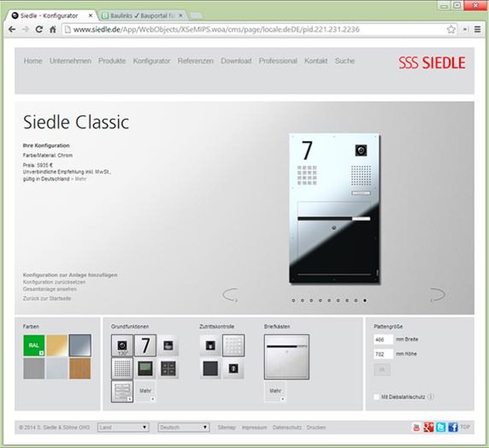Select the speaker grille module

coord(122,368)
